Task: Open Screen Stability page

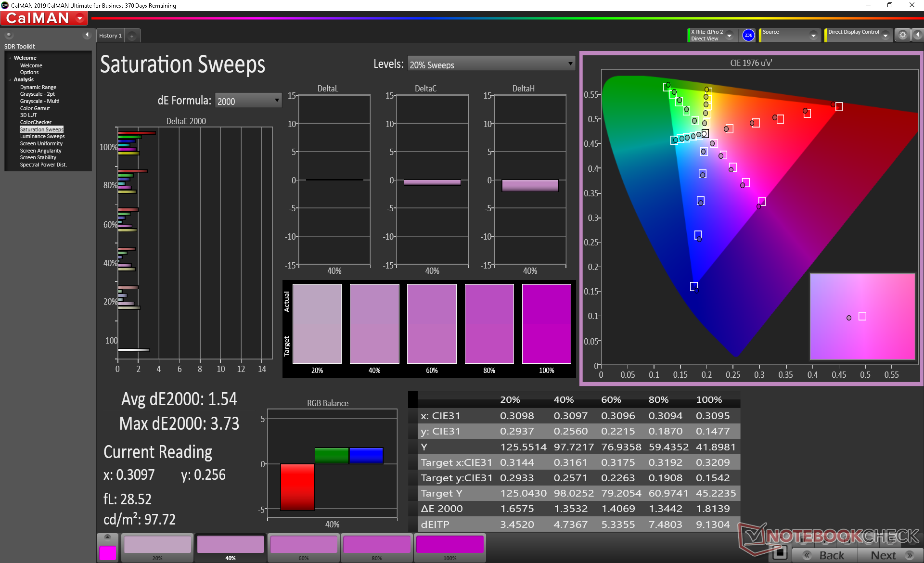Action: click(38, 157)
